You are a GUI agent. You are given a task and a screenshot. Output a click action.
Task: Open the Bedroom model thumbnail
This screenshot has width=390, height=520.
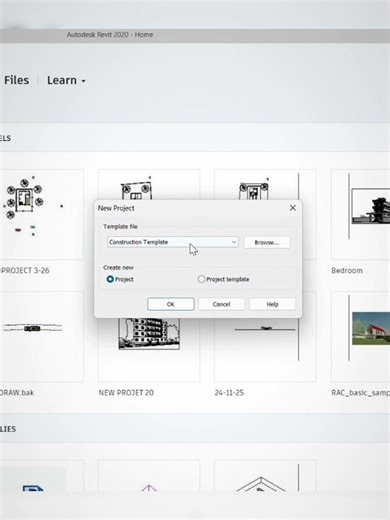pos(361,214)
